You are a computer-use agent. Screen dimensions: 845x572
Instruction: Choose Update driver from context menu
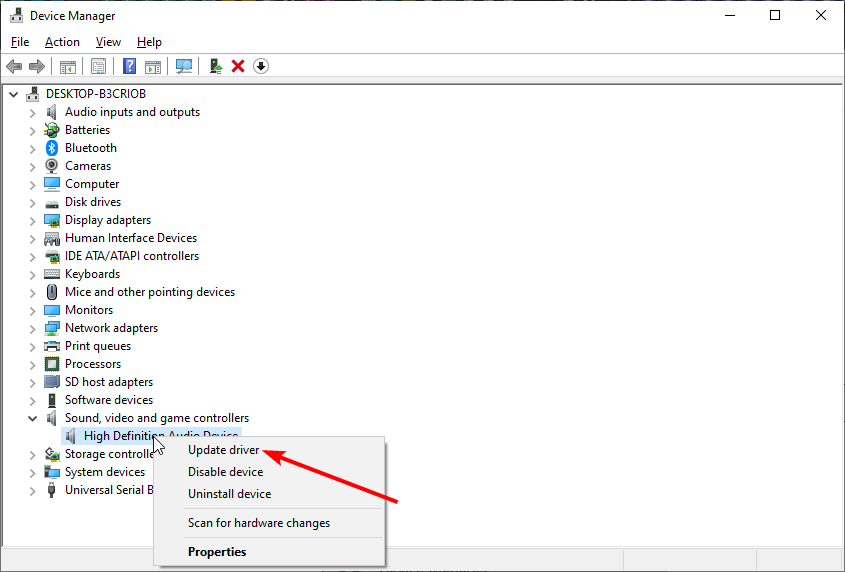[x=224, y=450]
